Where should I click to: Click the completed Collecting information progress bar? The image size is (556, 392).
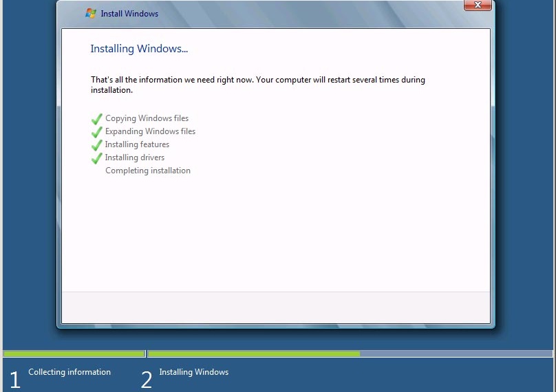(74, 354)
